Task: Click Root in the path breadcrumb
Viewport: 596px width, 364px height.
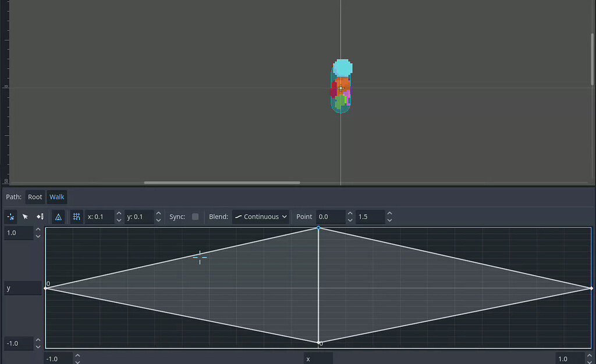Action: pos(35,197)
